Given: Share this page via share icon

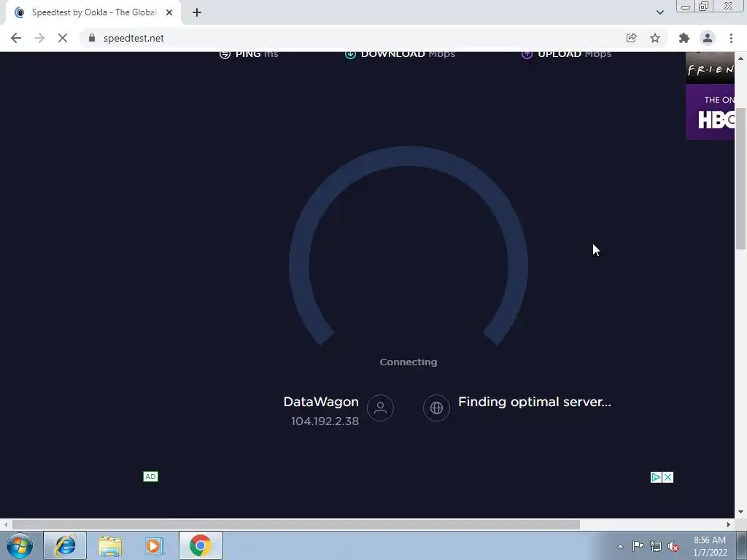Looking at the screenshot, I should pos(631,38).
